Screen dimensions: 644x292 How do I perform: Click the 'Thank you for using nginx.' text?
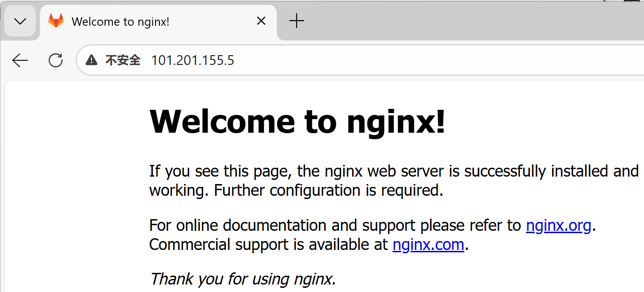(243, 279)
